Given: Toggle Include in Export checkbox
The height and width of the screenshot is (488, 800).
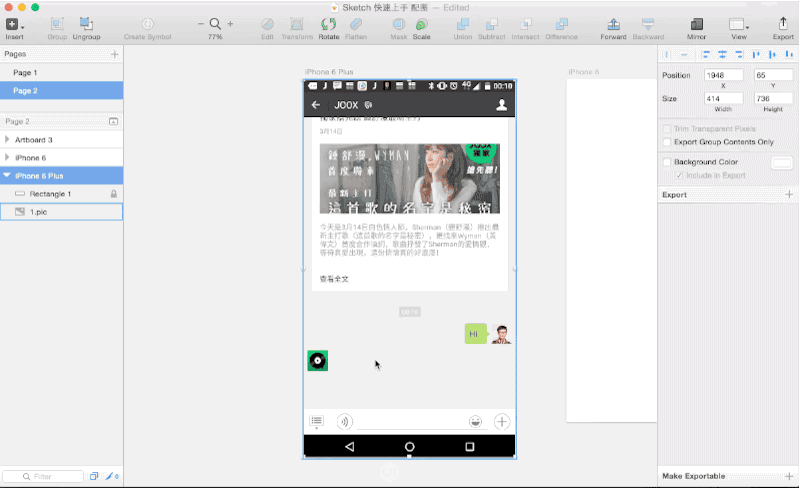Looking at the screenshot, I should click(x=679, y=175).
